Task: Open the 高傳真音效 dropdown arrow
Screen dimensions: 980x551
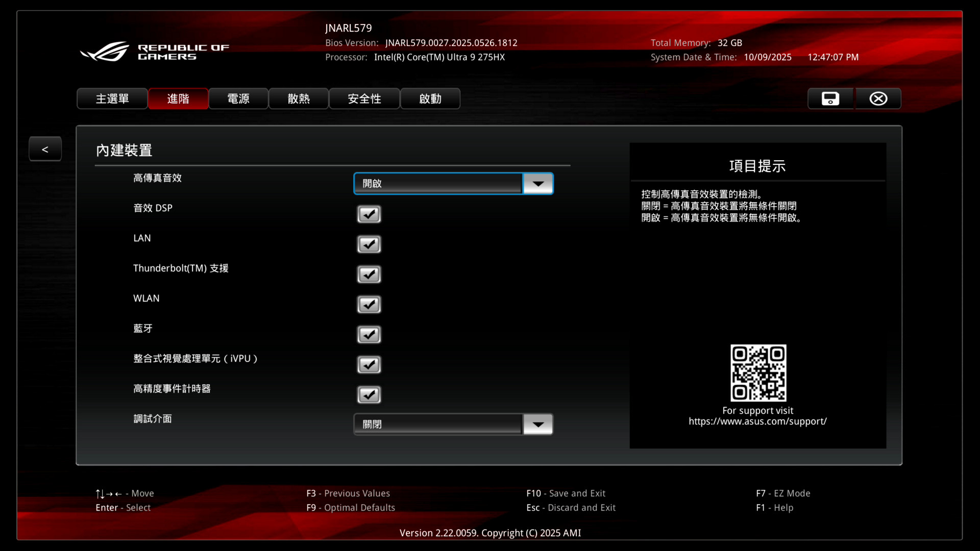Action: [x=537, y=184]
